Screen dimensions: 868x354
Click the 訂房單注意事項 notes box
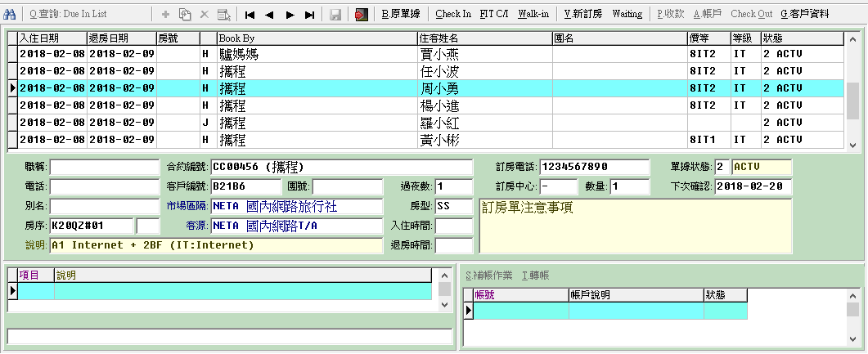[x=635, y=225]
